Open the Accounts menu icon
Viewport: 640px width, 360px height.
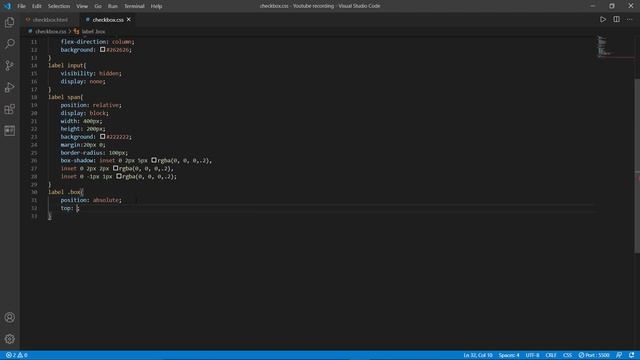(10, 317)
